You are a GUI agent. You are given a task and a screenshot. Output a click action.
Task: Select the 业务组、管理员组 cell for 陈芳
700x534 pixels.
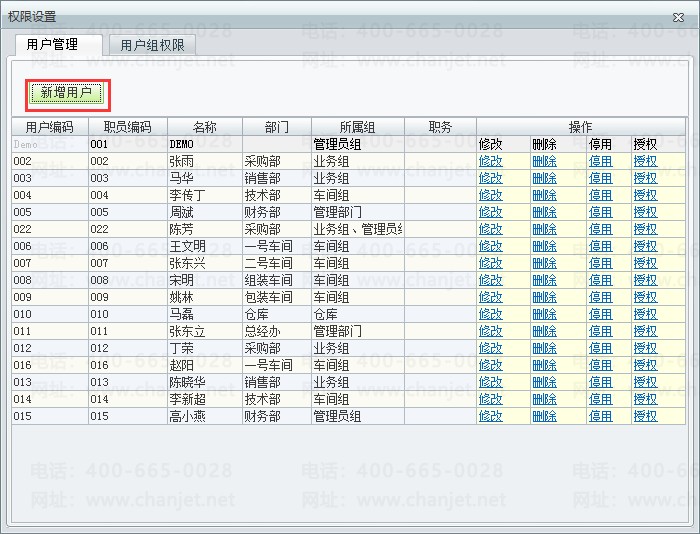pos(358,229)
